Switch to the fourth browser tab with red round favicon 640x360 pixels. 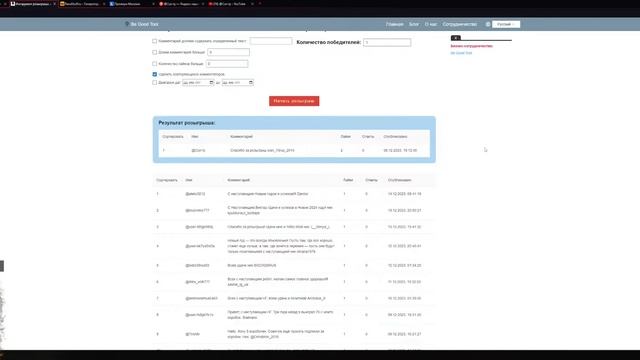pyautogui.click(x=181, y=4)
